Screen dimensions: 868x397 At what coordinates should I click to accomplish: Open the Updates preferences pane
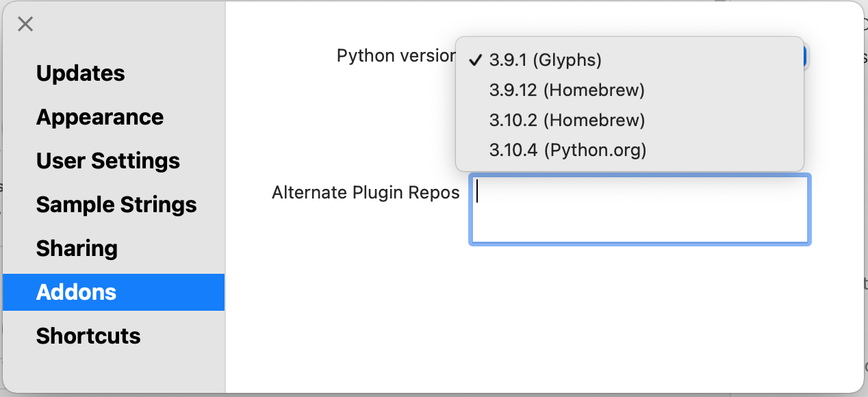[x=80, y=73]
